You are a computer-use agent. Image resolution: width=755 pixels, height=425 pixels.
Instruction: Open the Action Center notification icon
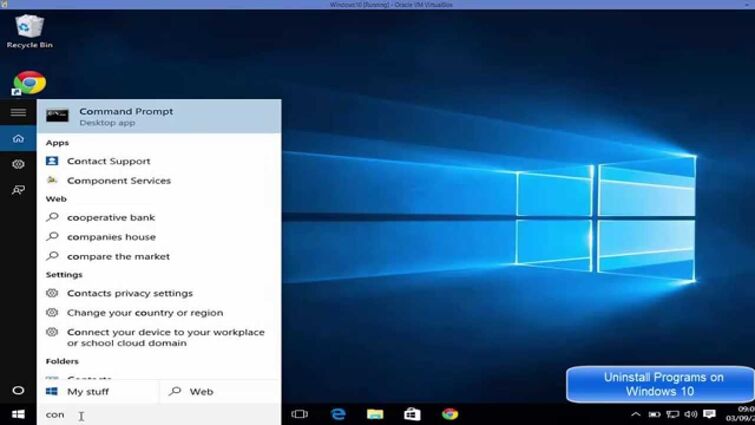(709, 414)
